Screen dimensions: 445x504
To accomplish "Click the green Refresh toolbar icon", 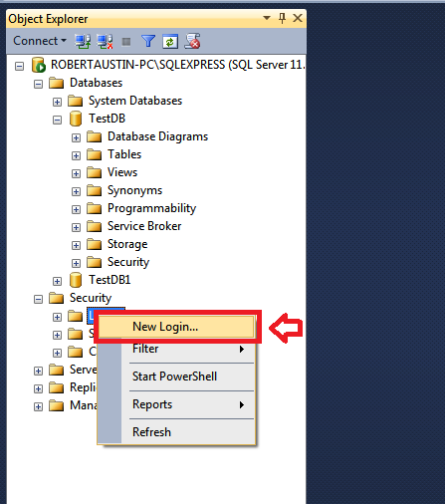I will coord(170,42).
